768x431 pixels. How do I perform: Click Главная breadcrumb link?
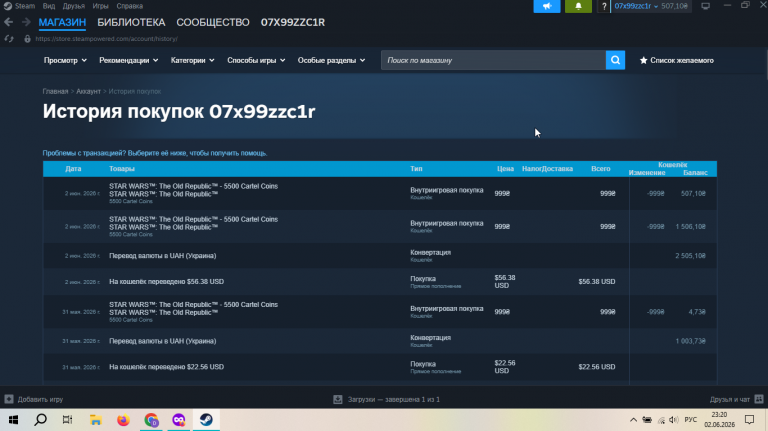point(55,91)
